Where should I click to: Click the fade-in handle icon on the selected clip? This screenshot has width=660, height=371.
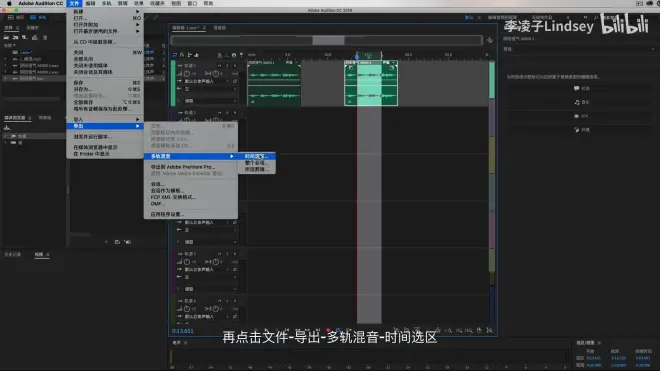[x=351, y=67]
